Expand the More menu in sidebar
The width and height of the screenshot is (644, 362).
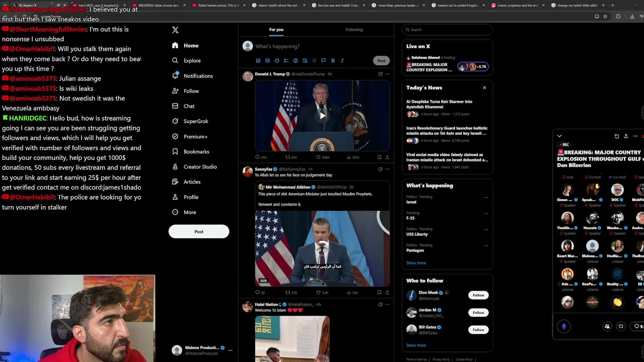point(184,212)
